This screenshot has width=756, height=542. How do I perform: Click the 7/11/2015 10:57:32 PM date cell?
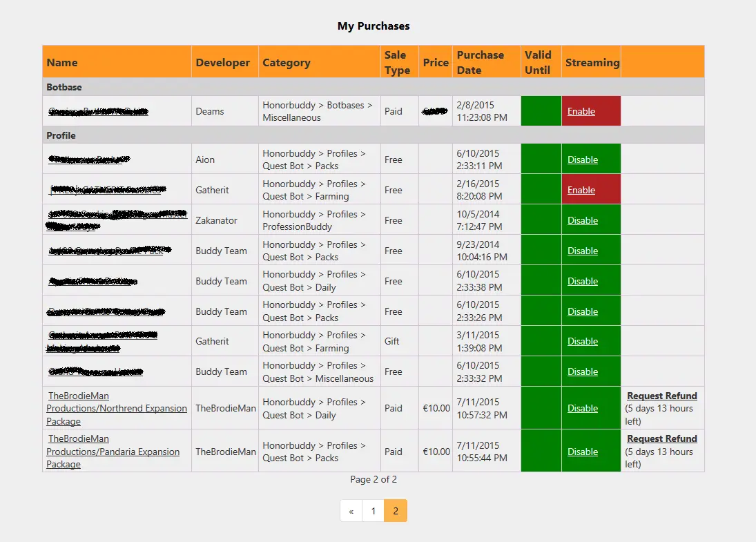click(x=487, y=409)
